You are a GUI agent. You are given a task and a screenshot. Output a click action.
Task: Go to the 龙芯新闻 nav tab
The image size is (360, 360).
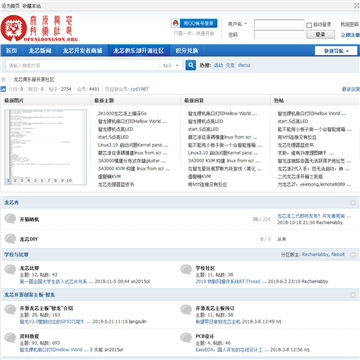[x=40, y=51]
